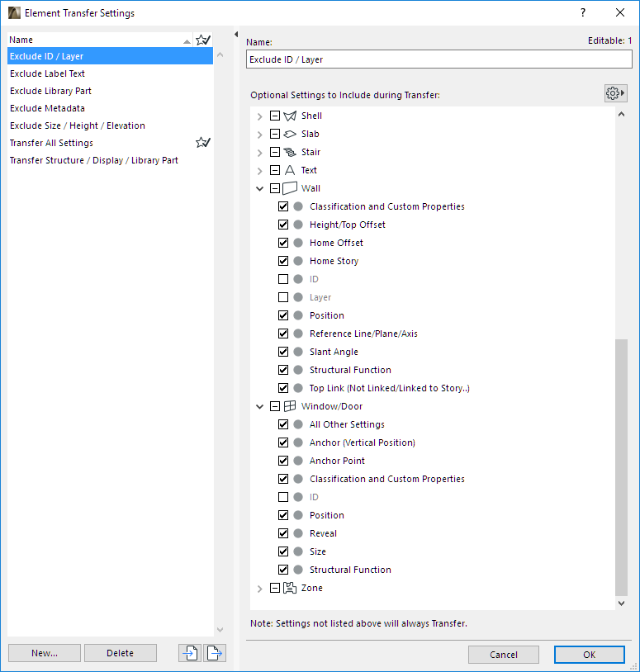Click the settings tree vertical scrollbar thumb

point(621,467)
